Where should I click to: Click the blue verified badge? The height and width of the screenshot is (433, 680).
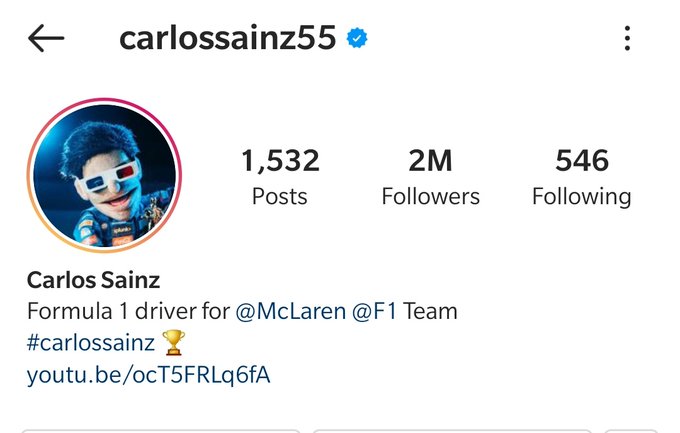click(357, 38)
